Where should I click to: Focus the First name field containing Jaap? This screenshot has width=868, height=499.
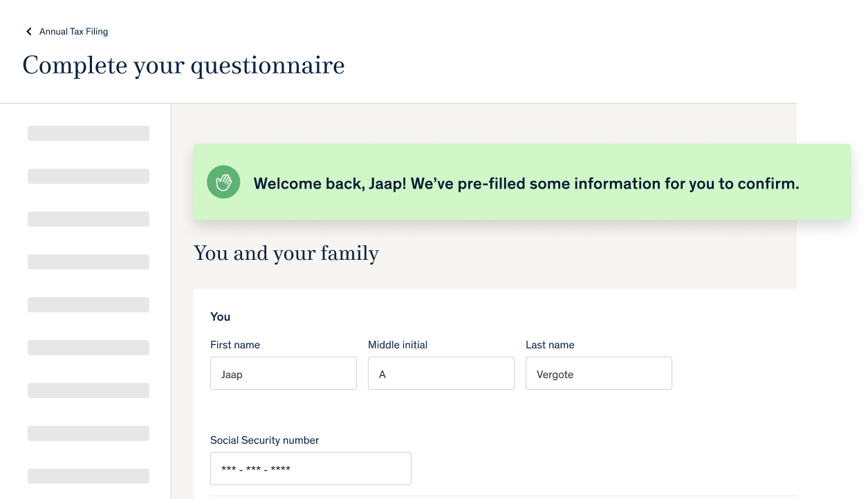tap(284, 373)
